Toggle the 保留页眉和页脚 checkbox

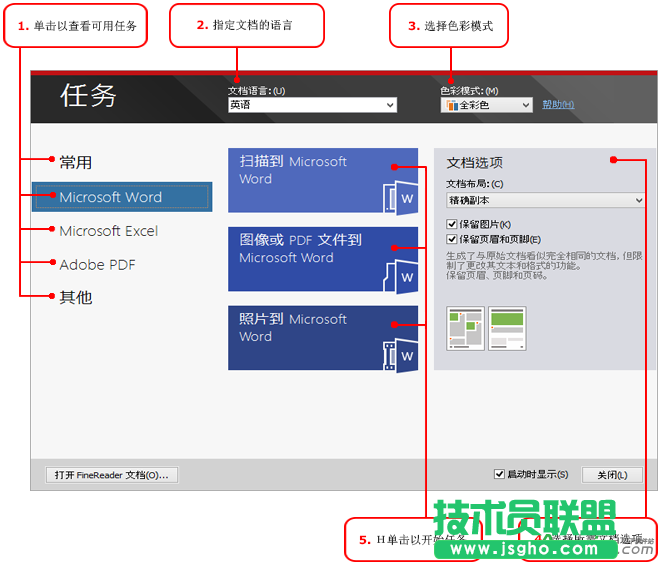click(x=451, y=239)
